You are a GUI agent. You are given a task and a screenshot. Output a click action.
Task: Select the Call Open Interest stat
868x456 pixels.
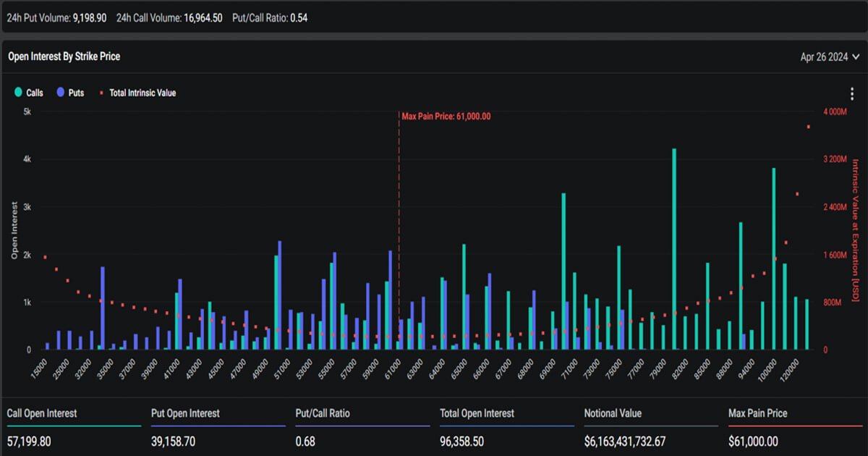coord(42,413)
